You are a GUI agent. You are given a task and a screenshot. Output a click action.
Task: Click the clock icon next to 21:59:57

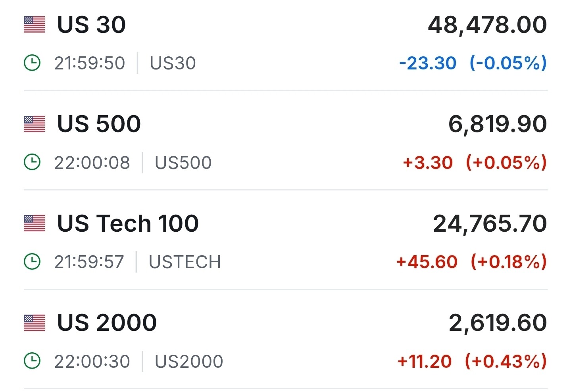tap(32, 262)
